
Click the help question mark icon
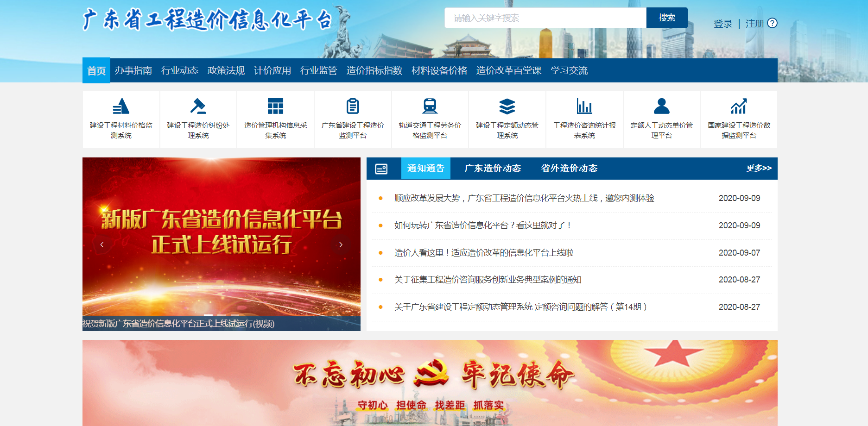773,23
